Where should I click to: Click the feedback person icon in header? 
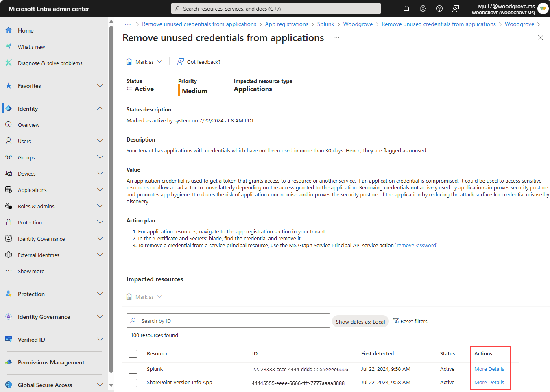456,9
